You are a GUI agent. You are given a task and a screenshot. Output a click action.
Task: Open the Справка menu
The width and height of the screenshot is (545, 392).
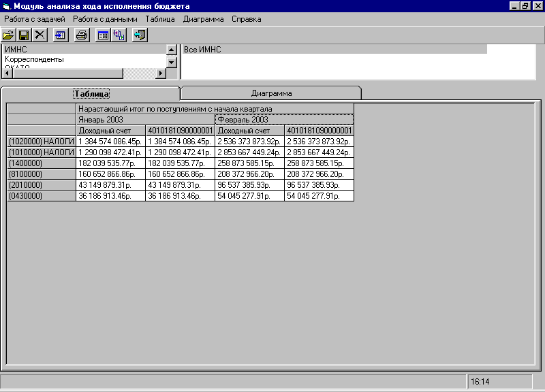(x=247, y=19)
